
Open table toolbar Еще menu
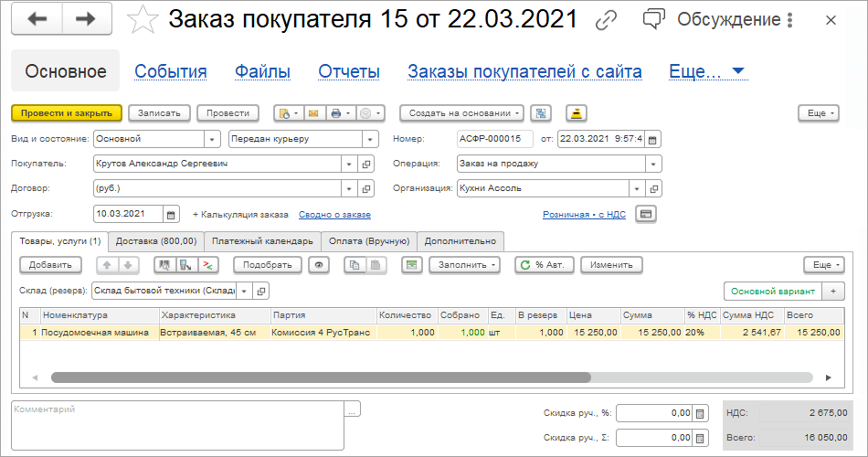click(824, 265)
